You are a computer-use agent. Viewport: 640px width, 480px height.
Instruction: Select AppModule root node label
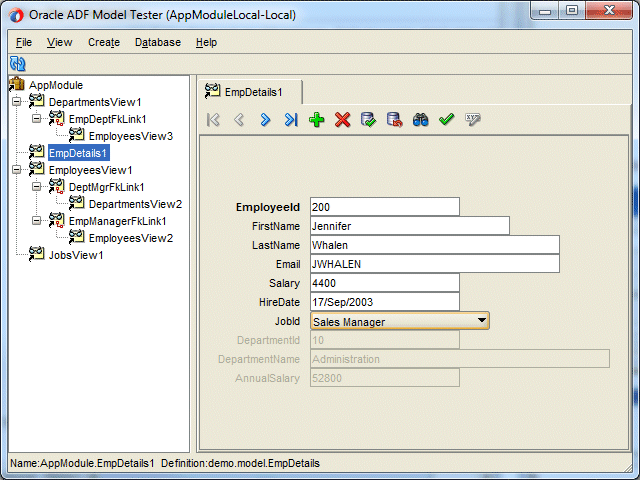[56, 85]
